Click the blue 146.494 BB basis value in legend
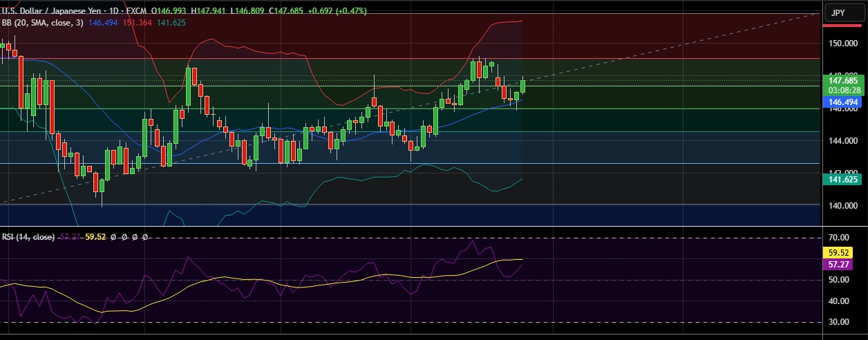868x340 pixels. click(x=103, y=22)
